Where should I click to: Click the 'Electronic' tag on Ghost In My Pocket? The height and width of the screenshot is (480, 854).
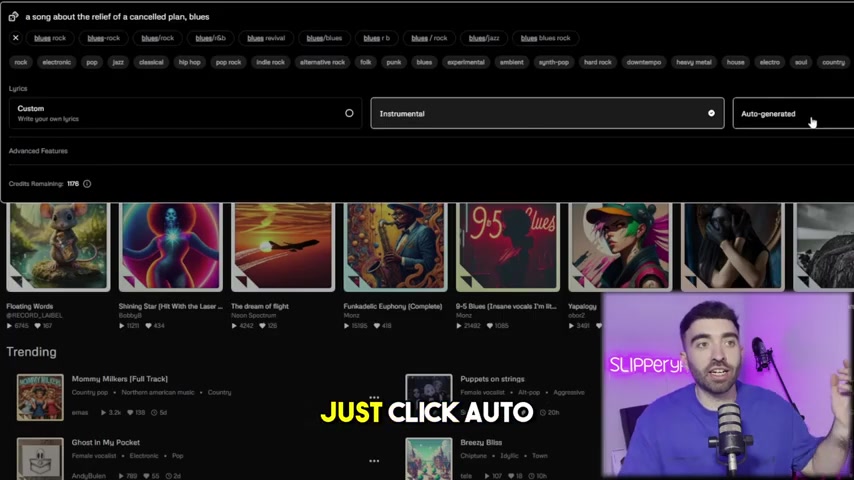click(144, 455)
